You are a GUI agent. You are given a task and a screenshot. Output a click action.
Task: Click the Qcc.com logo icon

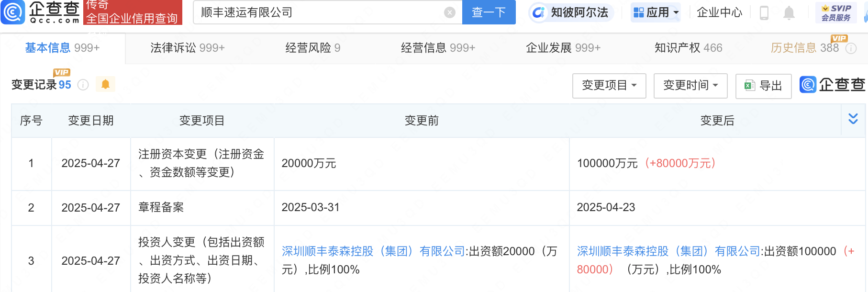13,12
